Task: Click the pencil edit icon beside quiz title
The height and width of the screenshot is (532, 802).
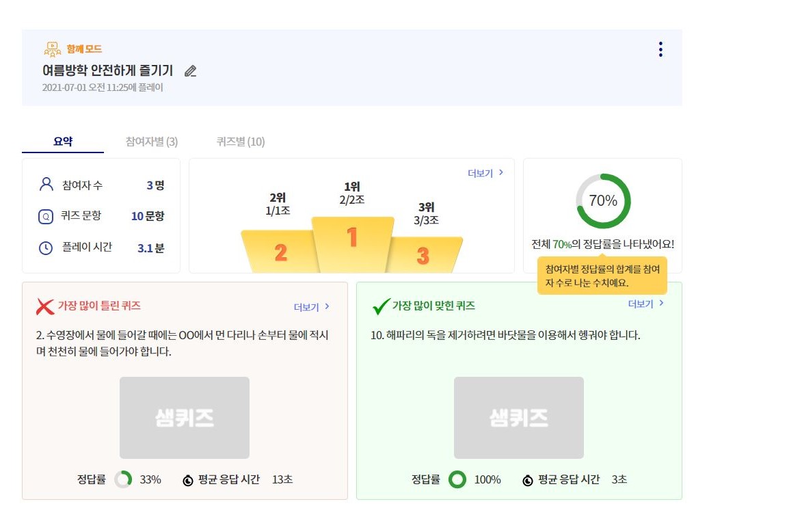Action: click(190, 71)
